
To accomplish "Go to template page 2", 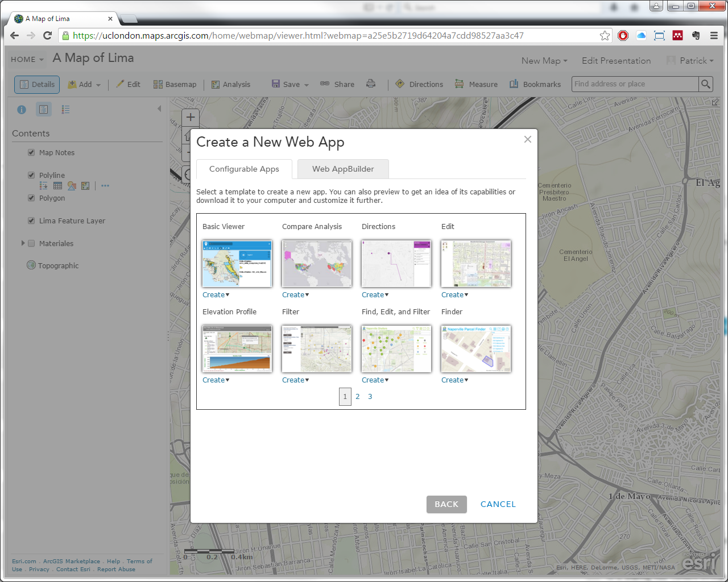I will (x=358, y=397).
